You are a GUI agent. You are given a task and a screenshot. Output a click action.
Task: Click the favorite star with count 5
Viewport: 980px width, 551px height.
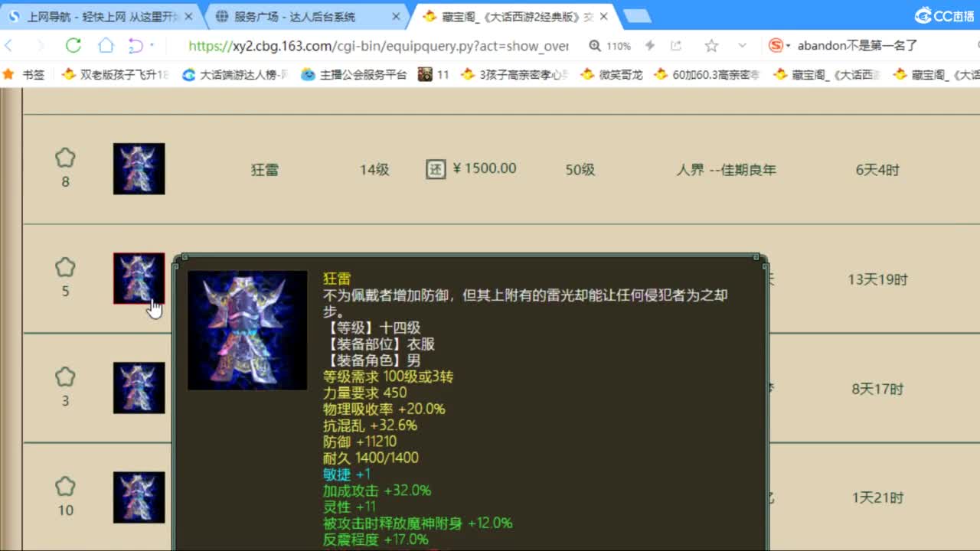click(65, 268)
